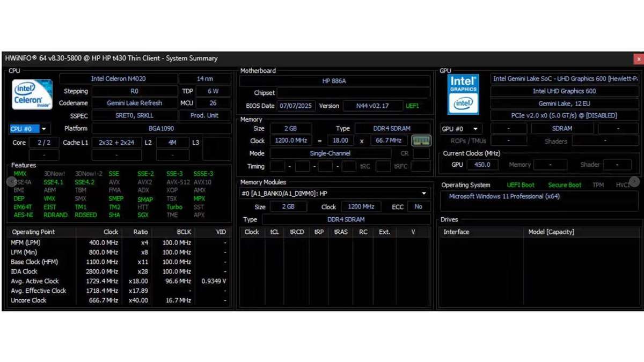Click the HP 886A motherboard field
The image size is (644, 362).
(x=334, y=81)
